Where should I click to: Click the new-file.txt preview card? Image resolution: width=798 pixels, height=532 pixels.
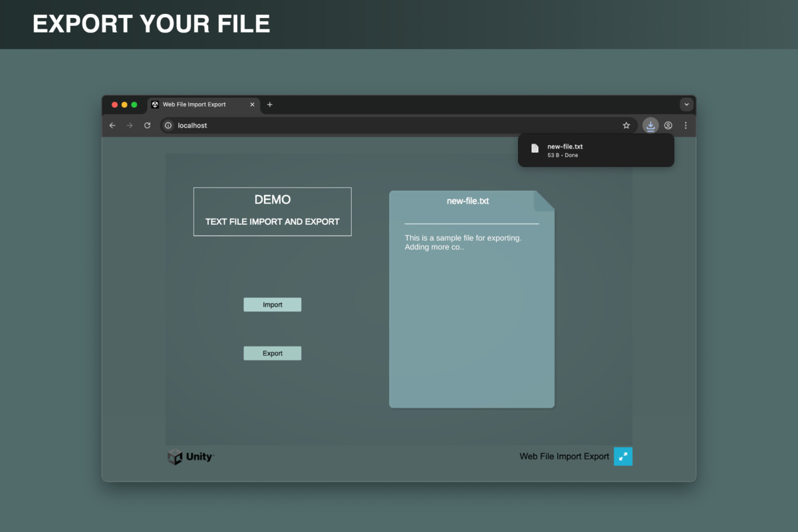[x=471, y=297]
